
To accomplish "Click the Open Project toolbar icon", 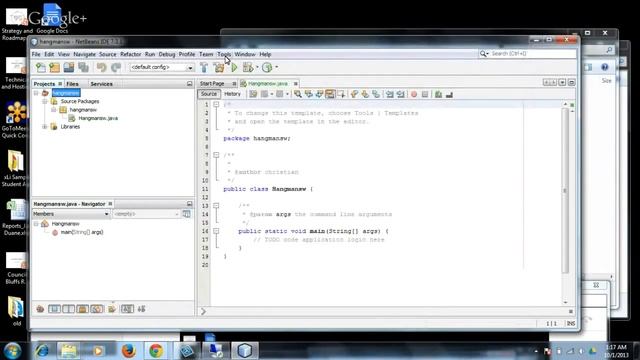I will [x=69, y=67].
